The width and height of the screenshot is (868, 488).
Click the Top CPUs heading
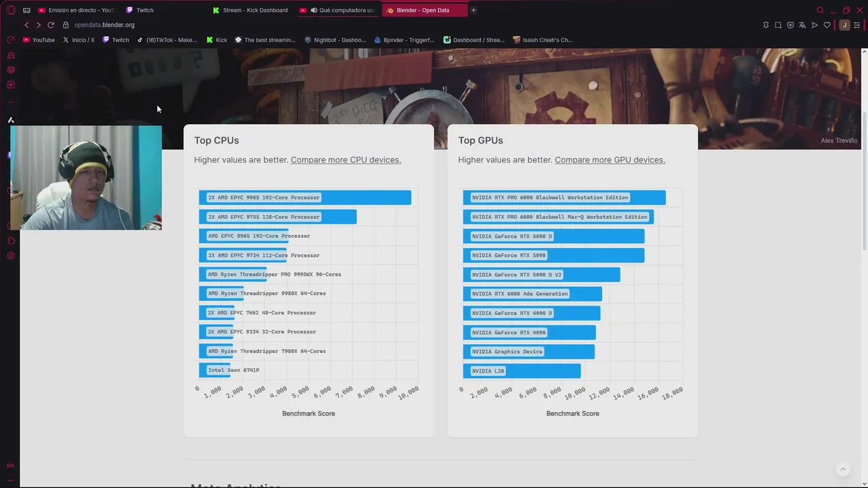point(216,140)
